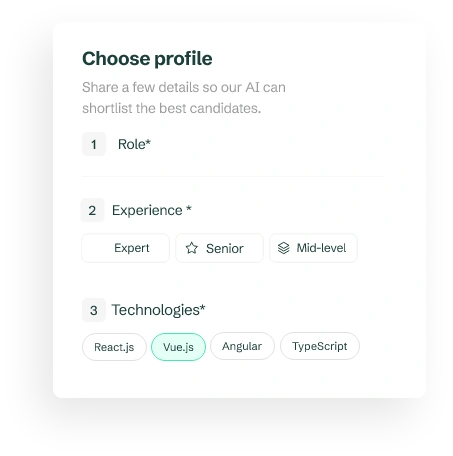
Task: Click the stacked layers icon on Mid-level
Action: pyautogui.click(x=284, y=248)
